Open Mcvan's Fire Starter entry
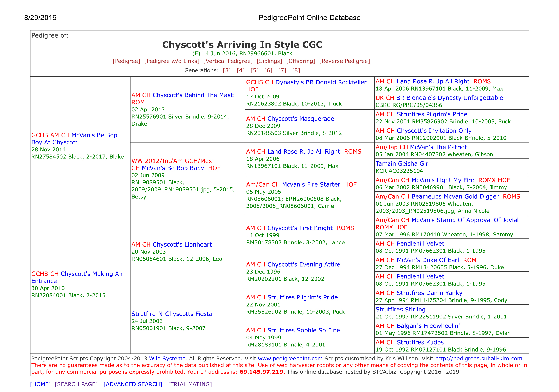Viewport: 559px width, 392px height. [311, 184]
